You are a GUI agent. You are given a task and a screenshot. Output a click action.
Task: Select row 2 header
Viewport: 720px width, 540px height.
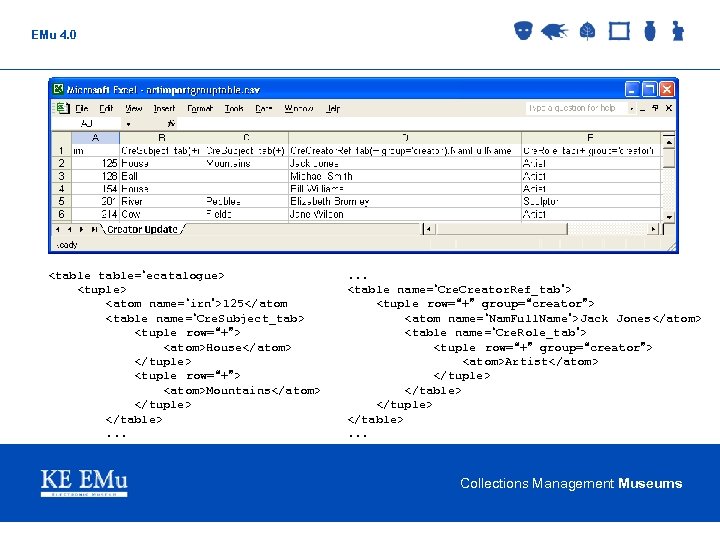pos(61,163)
